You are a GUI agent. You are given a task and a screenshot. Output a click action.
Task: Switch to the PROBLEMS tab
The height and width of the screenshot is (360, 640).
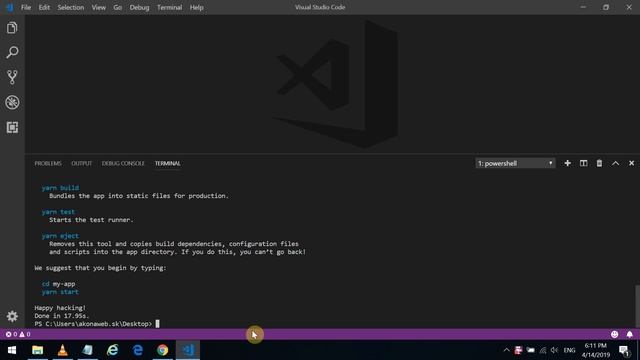[x=48, y=163]
